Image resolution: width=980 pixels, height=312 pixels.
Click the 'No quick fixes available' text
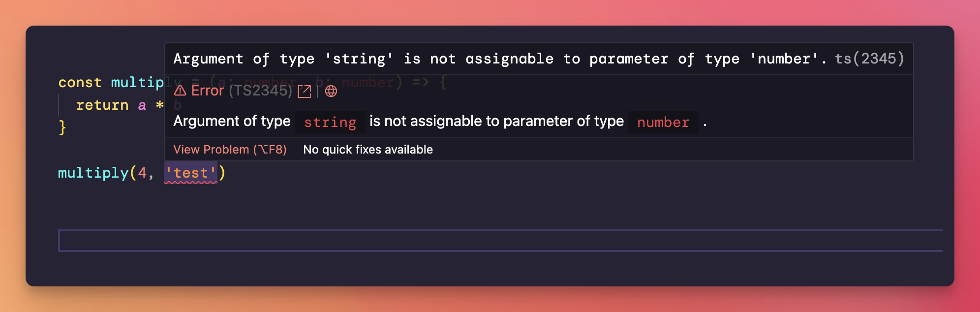coord(367,150)
